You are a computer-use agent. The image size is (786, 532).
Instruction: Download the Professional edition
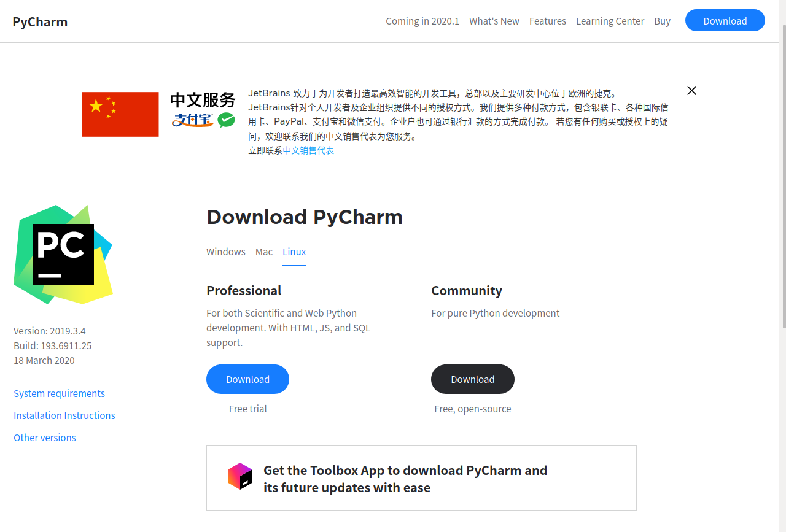point(247,379)
